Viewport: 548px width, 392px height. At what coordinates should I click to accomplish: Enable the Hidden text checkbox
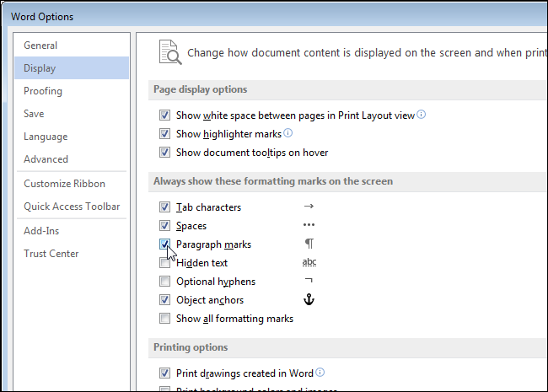point(164,263)
